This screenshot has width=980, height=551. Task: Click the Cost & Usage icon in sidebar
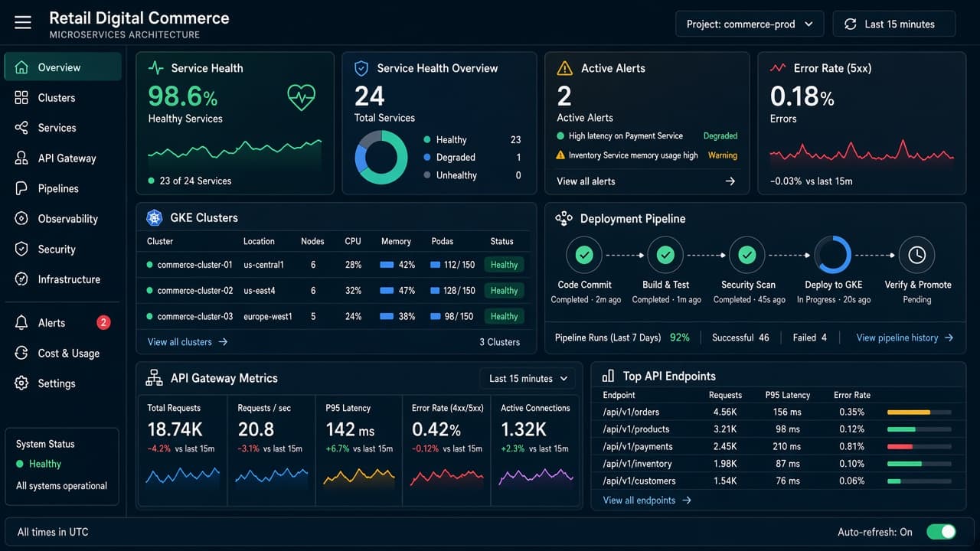(21, 353)
